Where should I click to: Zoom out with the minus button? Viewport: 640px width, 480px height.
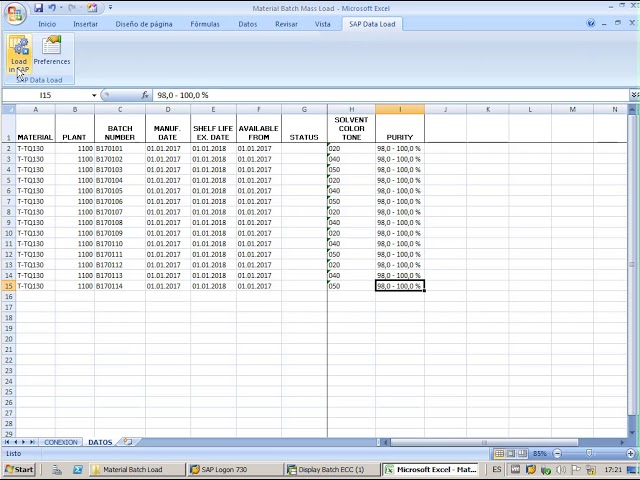tap(557, 453)
